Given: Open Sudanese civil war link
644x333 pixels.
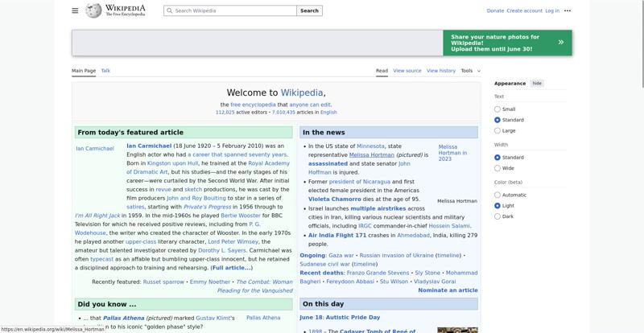Looking at the screenshot, I should pos(325,264).
